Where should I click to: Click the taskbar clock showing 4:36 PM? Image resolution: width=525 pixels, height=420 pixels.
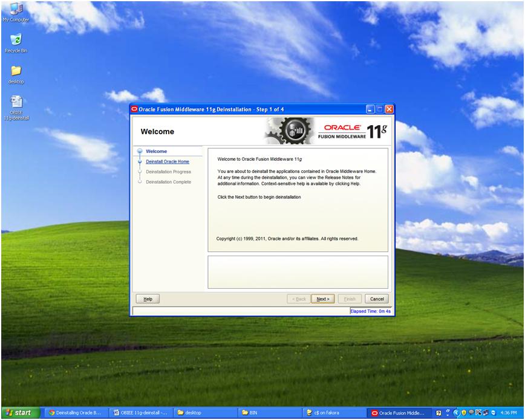509,413
